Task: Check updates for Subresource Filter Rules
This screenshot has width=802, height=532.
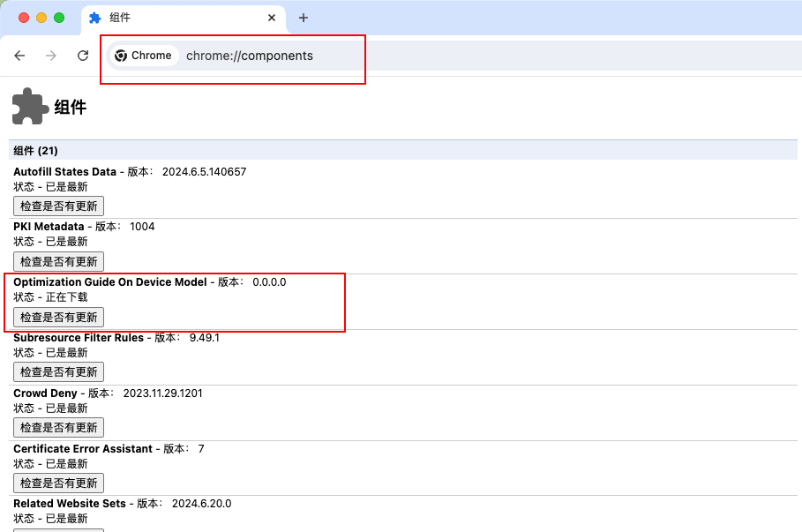Action: pos(59,372)
